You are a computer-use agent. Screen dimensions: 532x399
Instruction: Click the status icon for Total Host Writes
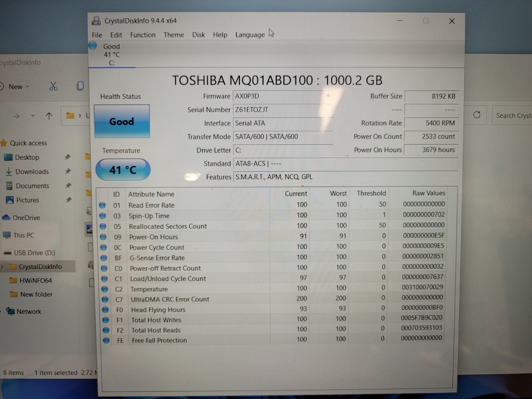click(106, 320)
